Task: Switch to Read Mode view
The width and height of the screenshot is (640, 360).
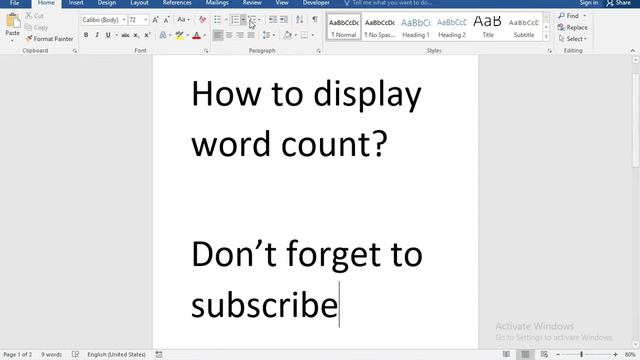Action: [506, 354]
